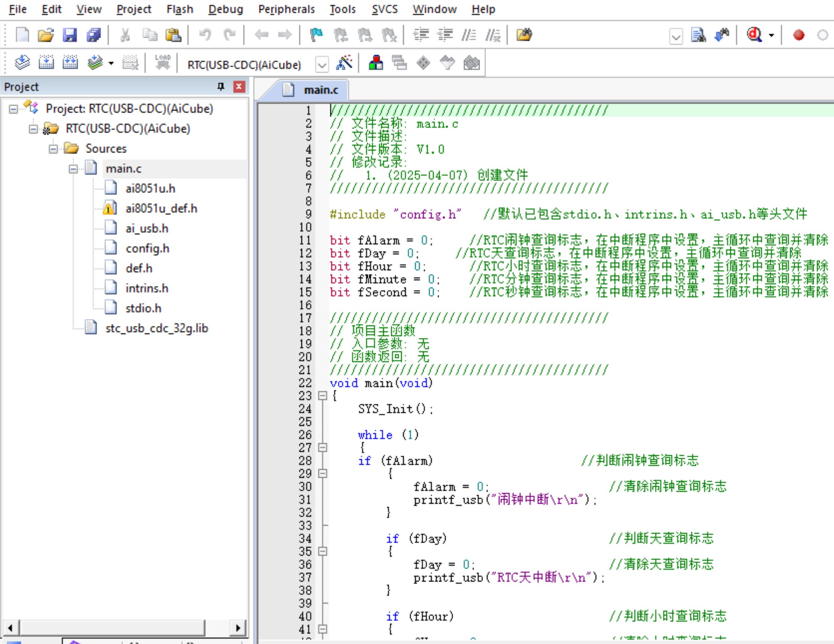Image resolution: width=834 pixels, height=644 pixels.
Task: Find in files icon
Action: (524, 35)
